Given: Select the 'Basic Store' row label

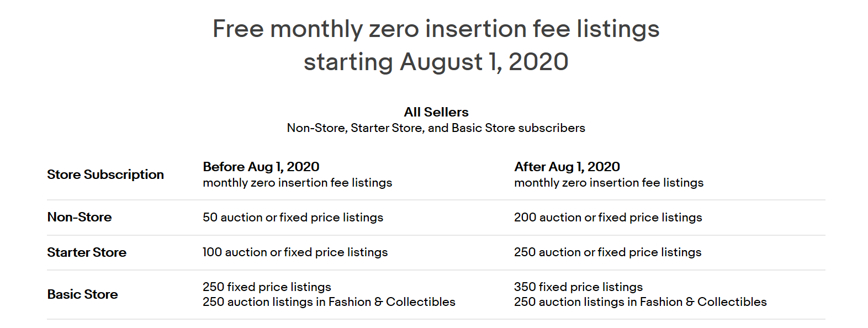Looking at the screenshot, I should point(82,294).
